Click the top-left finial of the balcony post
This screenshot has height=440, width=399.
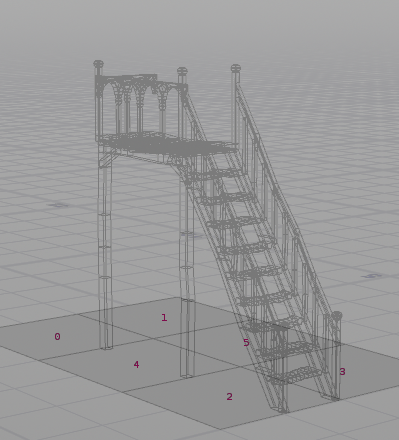point(98,64)
